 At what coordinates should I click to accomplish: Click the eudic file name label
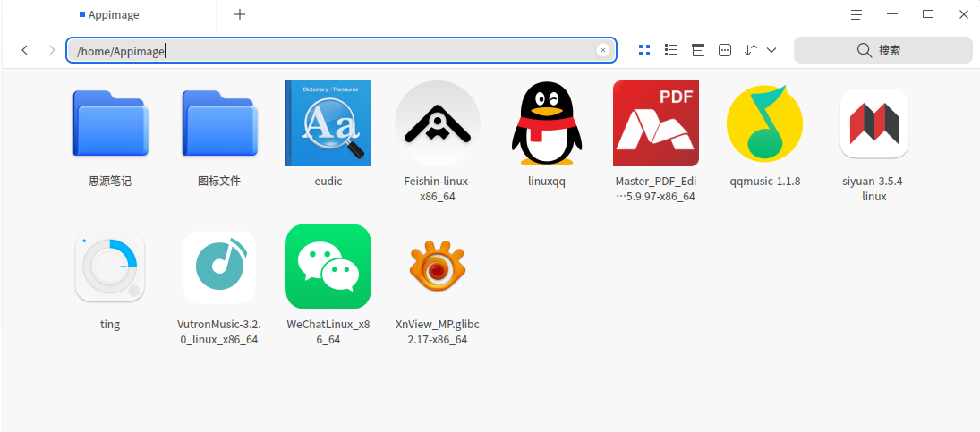click(x=328, y=182)
